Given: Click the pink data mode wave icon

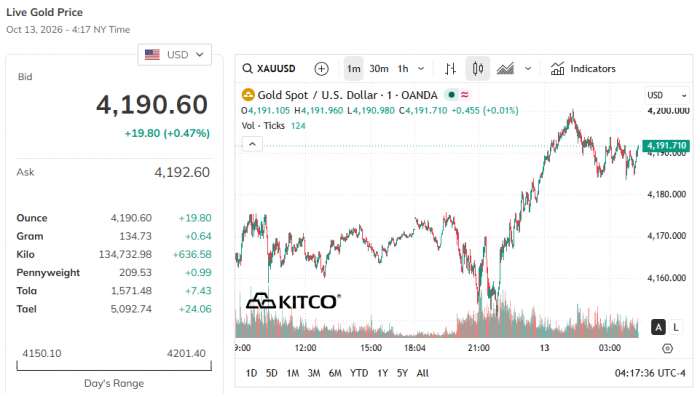Looking at the screenshot, I should (x=465, y=95).
